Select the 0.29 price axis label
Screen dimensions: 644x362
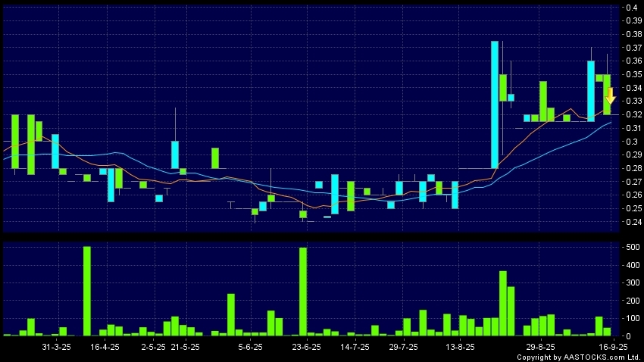634,154
